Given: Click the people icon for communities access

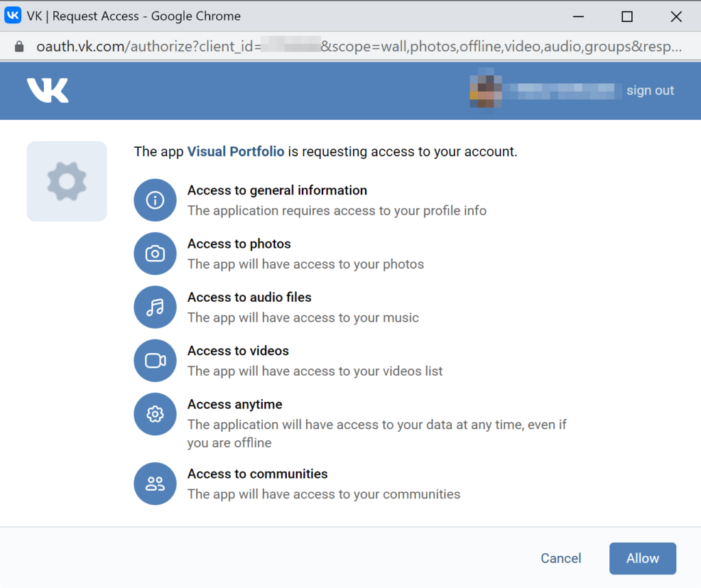Looking at the screenshot, I should (x=155, y=483).
